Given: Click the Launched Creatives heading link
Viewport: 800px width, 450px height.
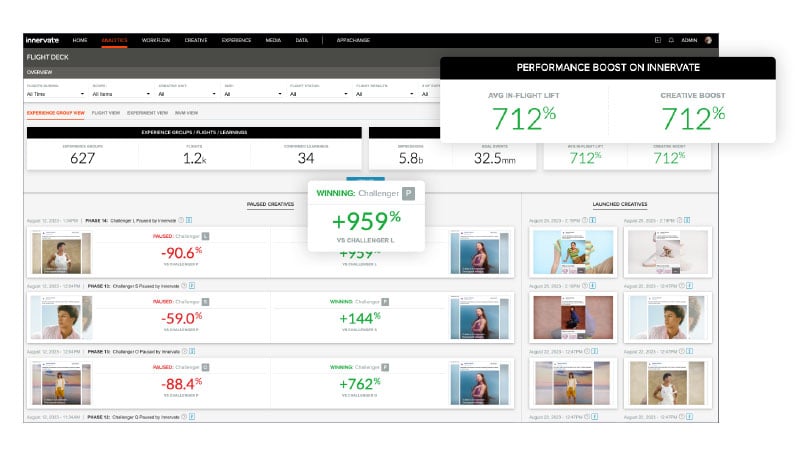Looking at the screenshot, I should point(619,204).
